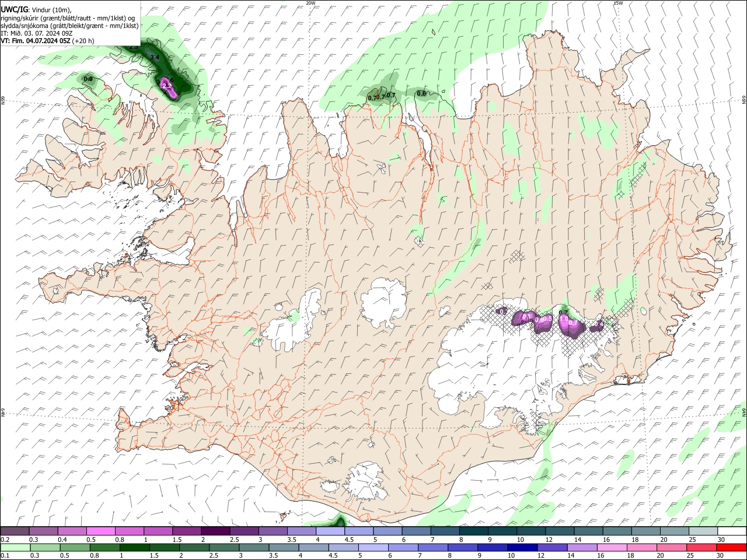747x560 pixels.
Task: Select the dark purple 0.2–0.3 snow scale swatch
Action: point(15,531)
